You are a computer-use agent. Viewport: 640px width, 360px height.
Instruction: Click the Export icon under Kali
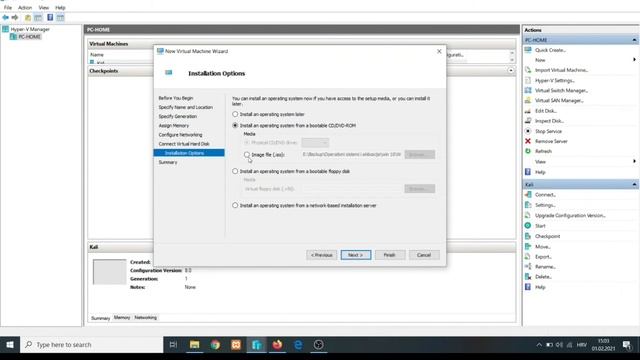pos(528,256)
